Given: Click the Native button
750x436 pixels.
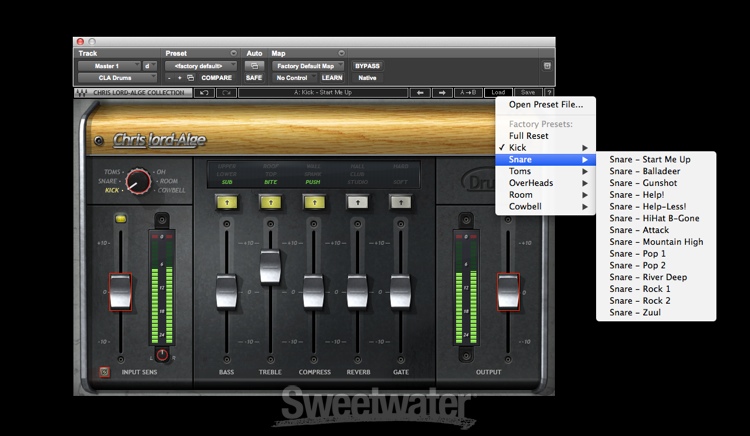Looking at the screenshot, I should (x=367, y=78).
